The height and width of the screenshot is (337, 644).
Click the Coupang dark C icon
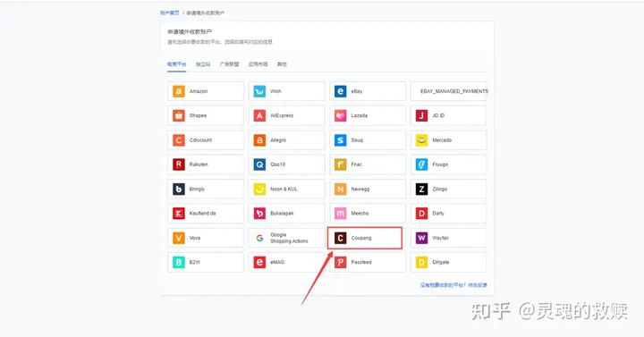click(x=340, y=238)
